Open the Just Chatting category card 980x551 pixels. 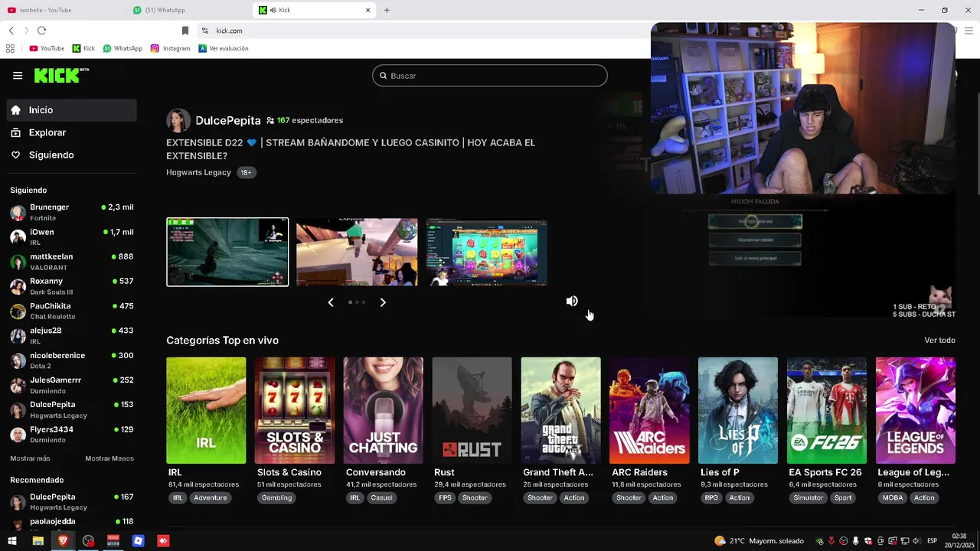pyautogui.click(x=383, y=410)
